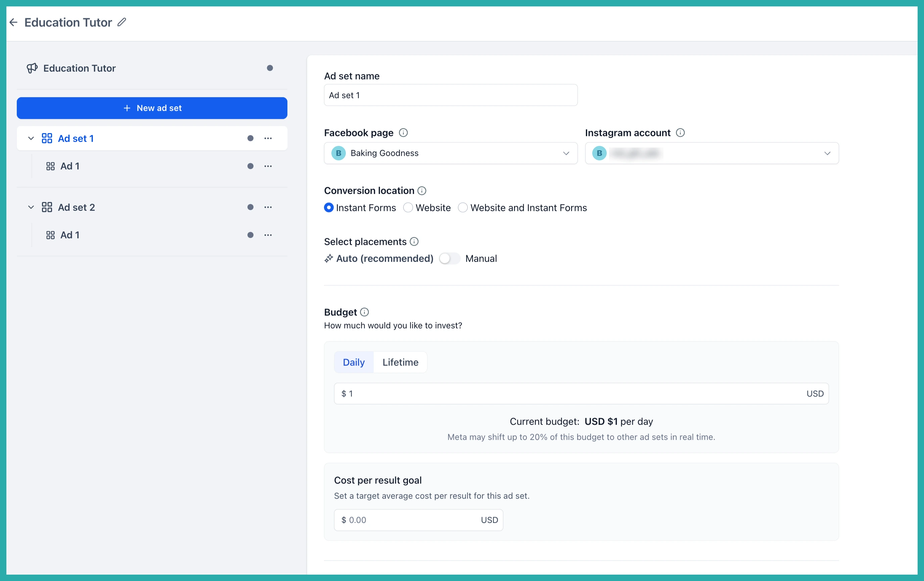Click the Auto (recommended) label

384,258
